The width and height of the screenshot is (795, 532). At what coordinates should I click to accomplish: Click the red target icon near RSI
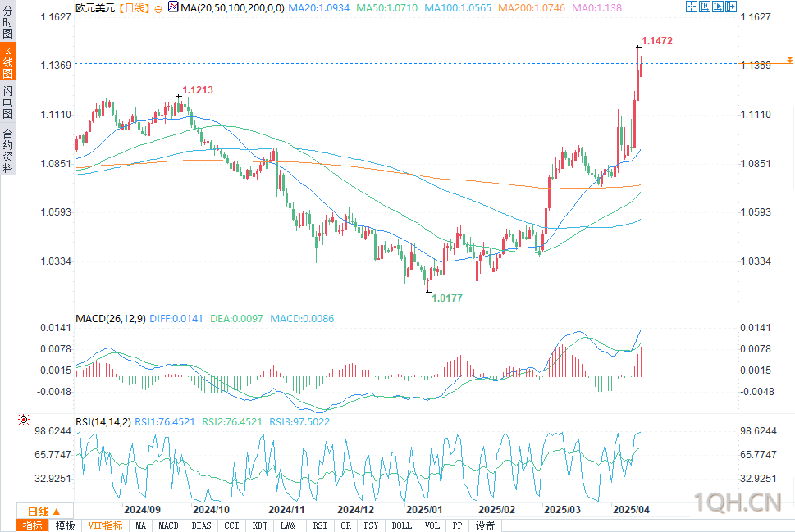coord(23,420)
